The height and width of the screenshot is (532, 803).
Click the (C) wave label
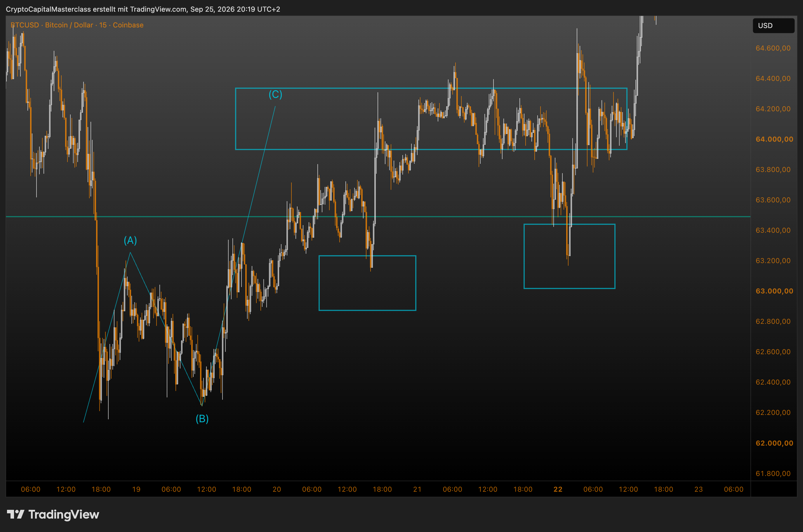tap(275, 94)
